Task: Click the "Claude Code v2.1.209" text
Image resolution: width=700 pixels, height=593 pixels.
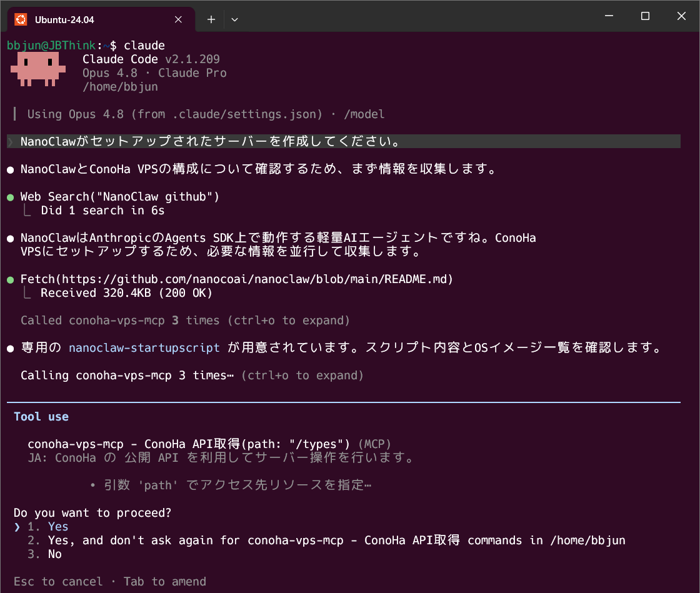Action: [151, 59]
